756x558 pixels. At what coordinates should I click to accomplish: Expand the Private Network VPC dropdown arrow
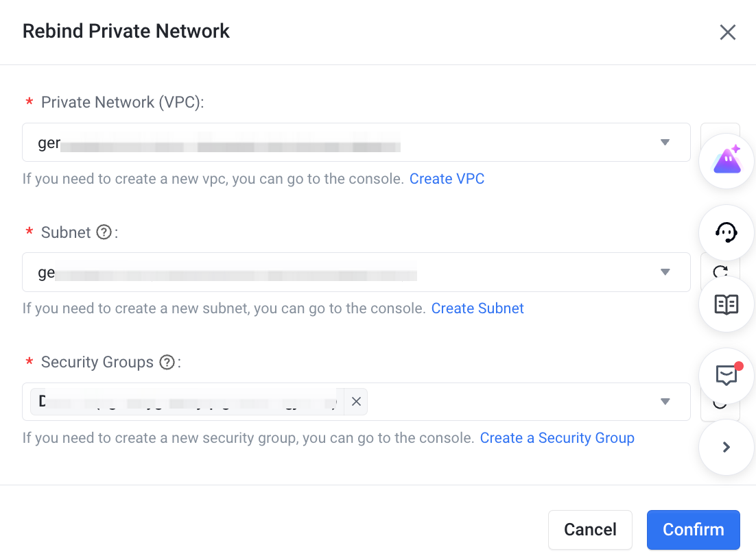click(x=665, y=142)
